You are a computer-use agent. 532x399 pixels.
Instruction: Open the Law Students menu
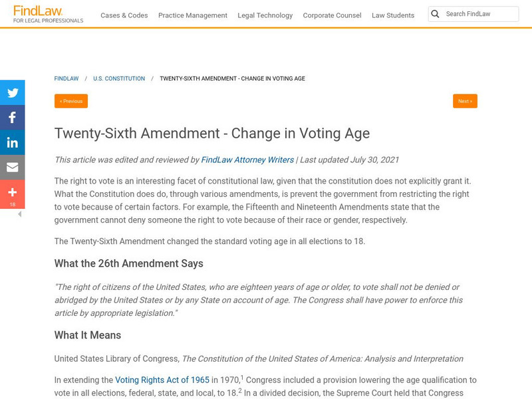[393, 15]
